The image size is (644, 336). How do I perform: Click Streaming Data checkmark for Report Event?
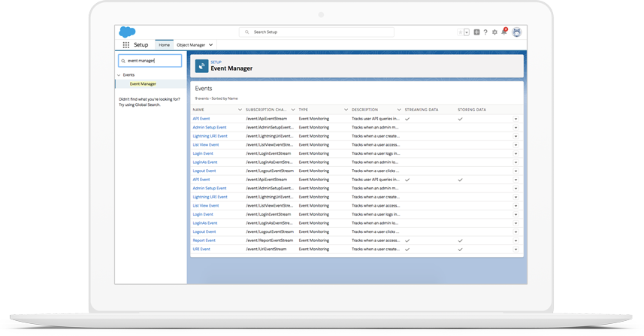click(x=407, y=241)
